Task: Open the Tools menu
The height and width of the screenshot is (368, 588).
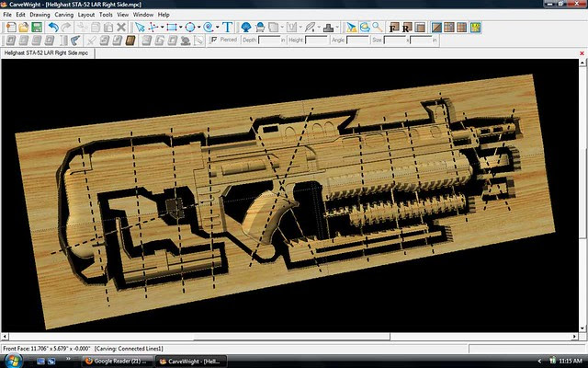Action: [106, 15]
